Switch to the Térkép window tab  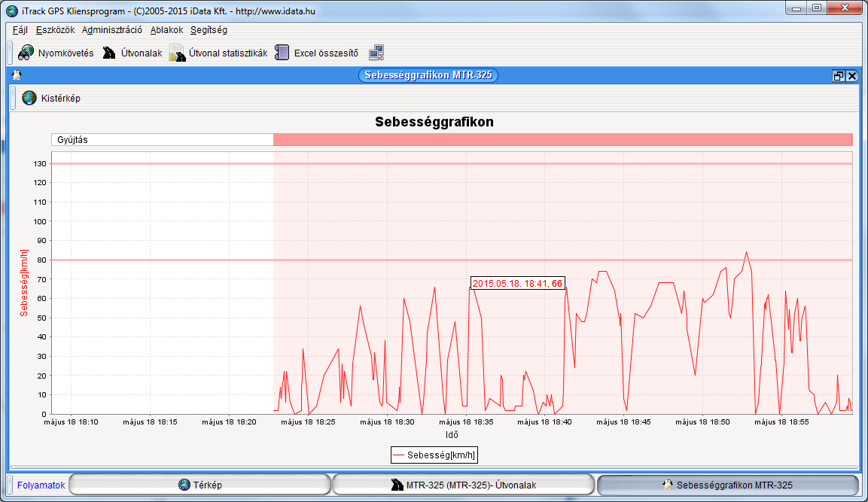pyautogui.click(x=199, y=485)
